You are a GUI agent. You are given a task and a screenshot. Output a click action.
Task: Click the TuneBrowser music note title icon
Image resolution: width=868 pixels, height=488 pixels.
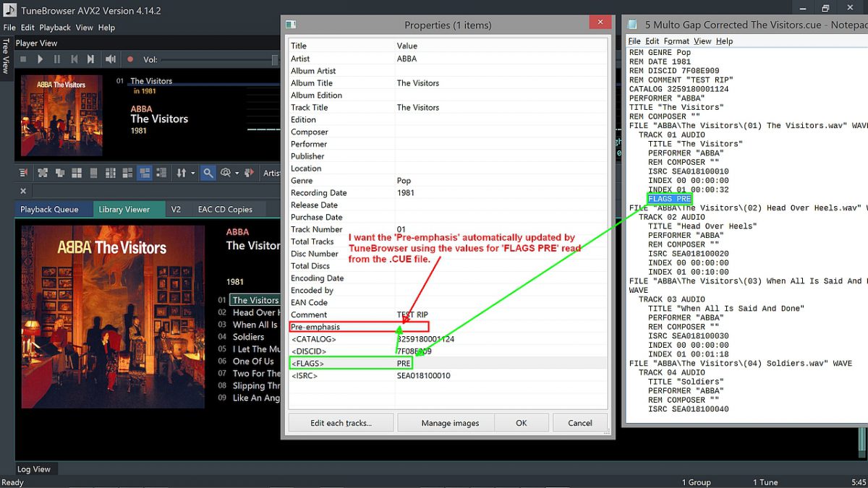(x=9, y=10)
